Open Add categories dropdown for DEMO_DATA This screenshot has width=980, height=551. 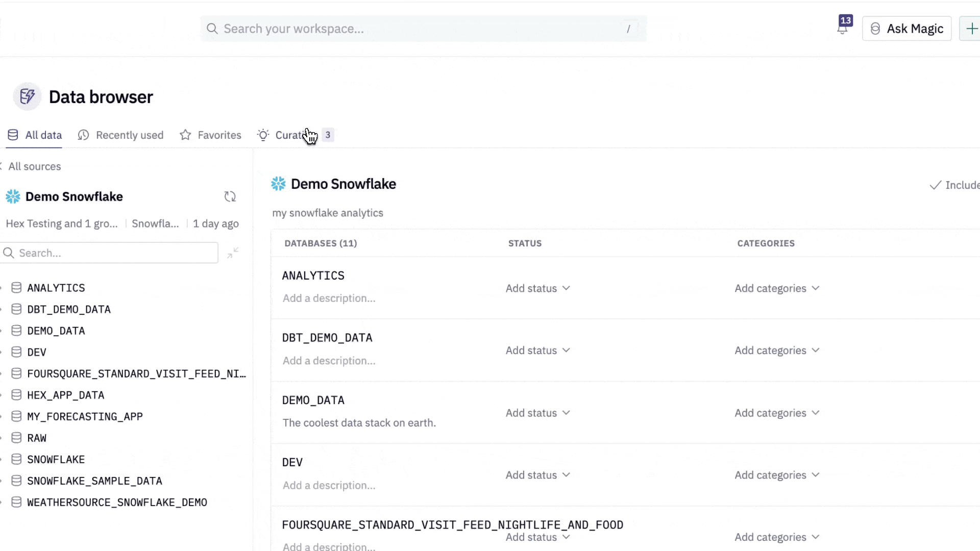click(777, 413)
